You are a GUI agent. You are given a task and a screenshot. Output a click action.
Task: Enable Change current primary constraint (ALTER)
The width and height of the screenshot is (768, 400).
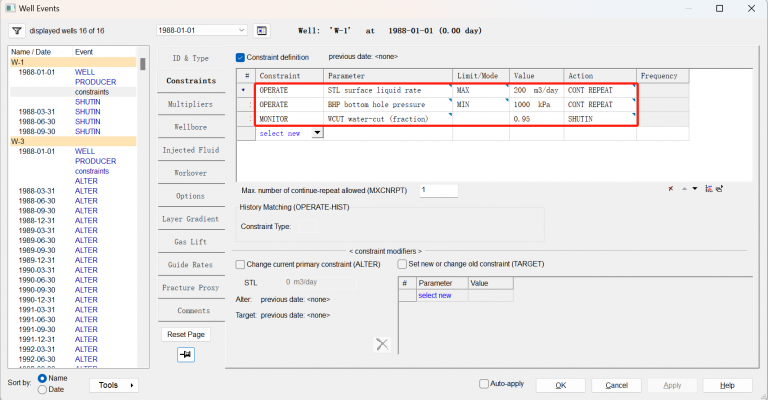240,264
